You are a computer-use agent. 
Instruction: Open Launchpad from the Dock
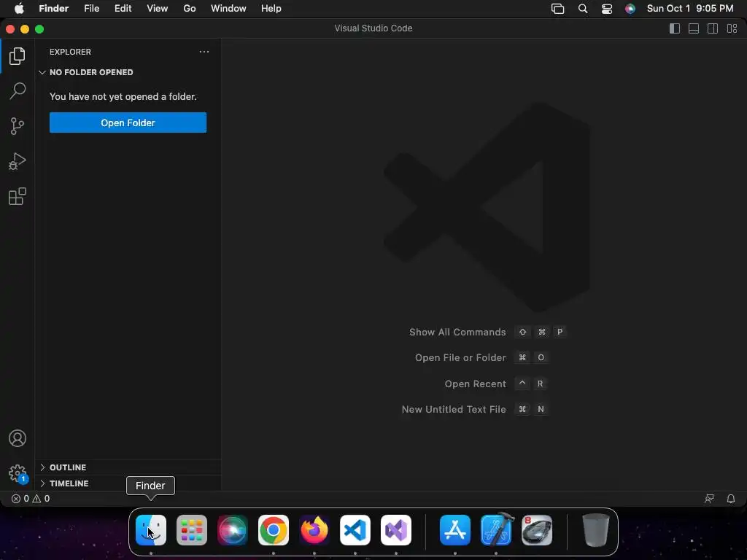click(x=192, y=530)
